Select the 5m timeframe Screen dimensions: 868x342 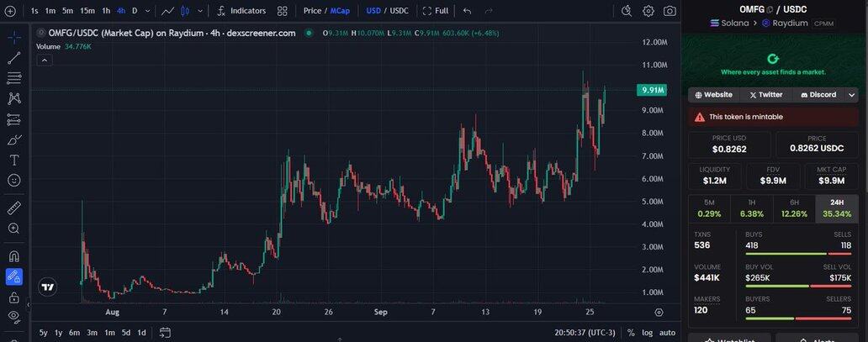pos(67,11)
